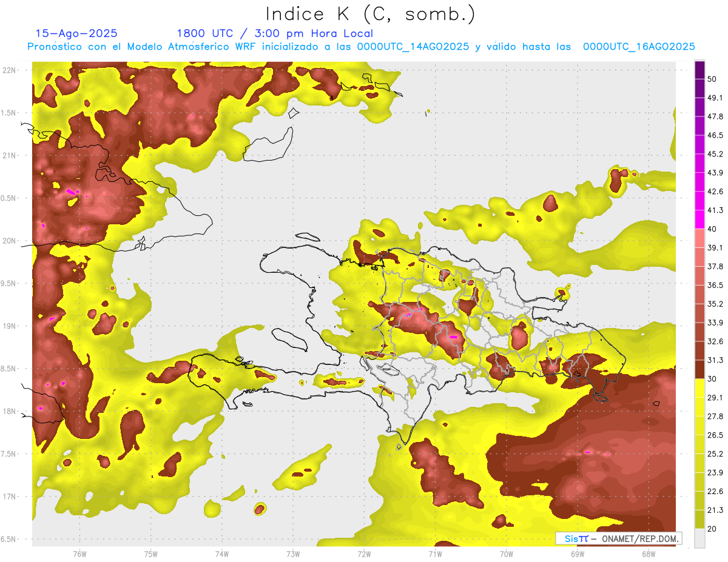Click the colorbar label '31.3'

click(x=715, y=360)
